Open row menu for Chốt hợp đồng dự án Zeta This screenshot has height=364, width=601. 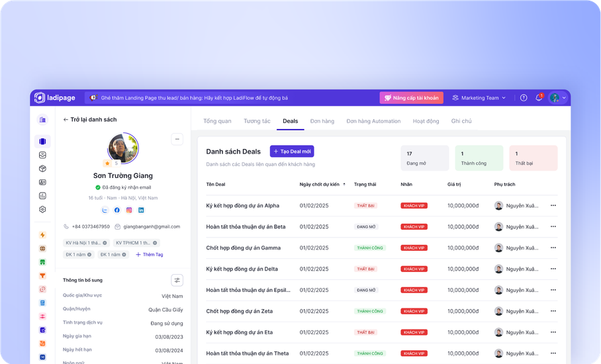[x=553, y=311]
